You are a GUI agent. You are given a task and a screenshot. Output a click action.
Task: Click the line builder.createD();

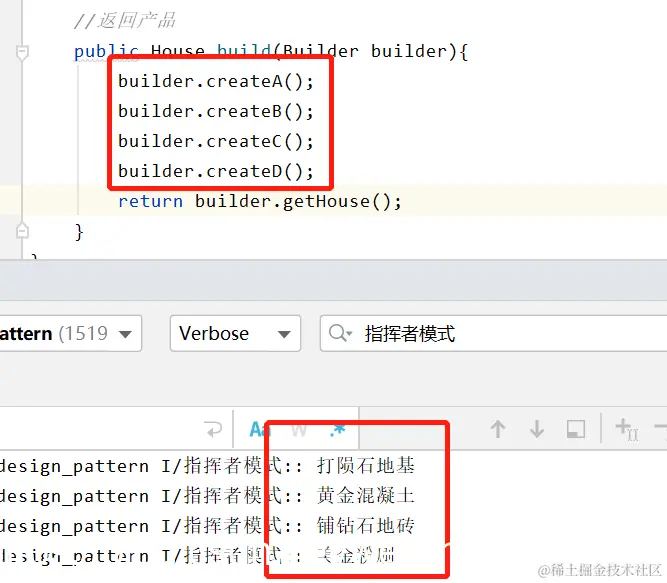pos(216,171)
